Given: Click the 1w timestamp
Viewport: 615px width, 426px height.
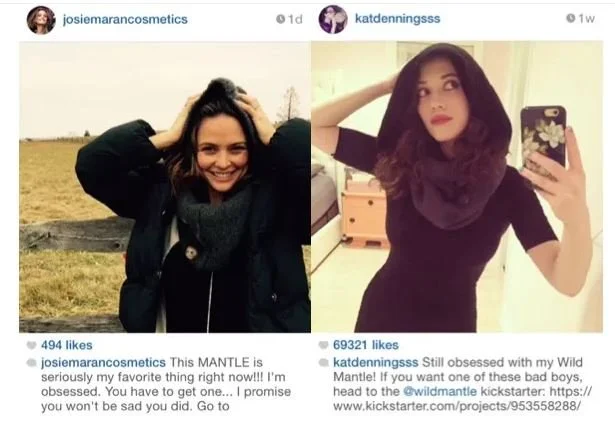Looking at the screenshot, I should click(x=587, y=18).
